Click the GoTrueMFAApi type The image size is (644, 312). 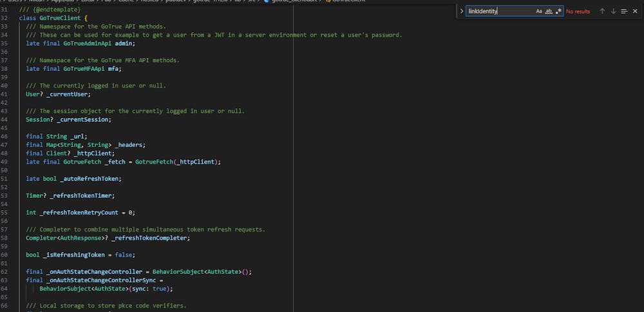tap(84, 68)
